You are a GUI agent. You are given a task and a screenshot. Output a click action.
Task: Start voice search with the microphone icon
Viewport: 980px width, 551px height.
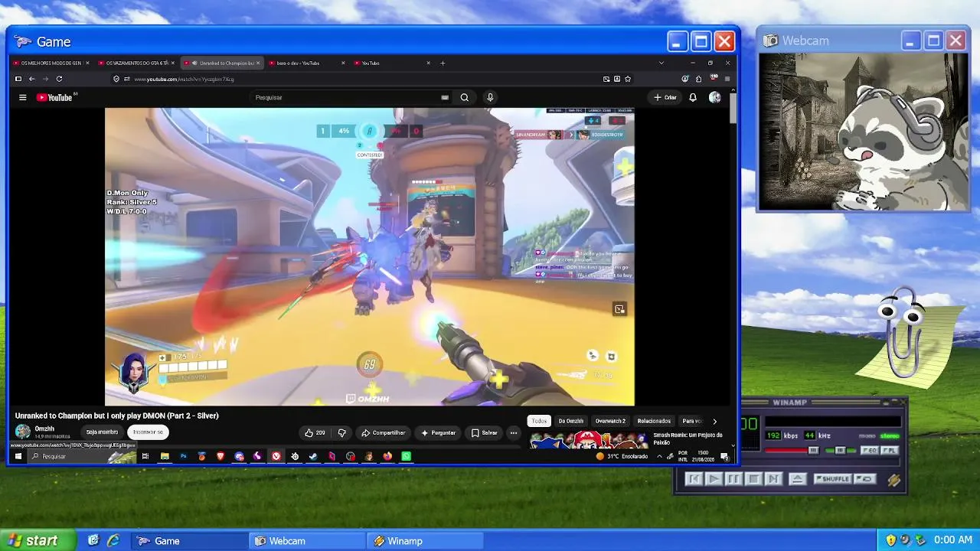tap(490, 97)
